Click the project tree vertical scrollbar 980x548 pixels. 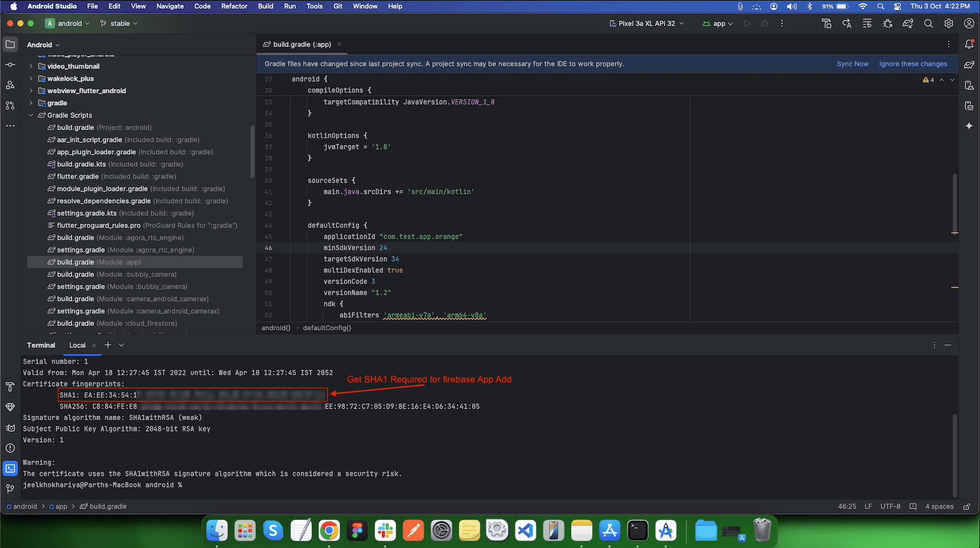coord(252,152)
